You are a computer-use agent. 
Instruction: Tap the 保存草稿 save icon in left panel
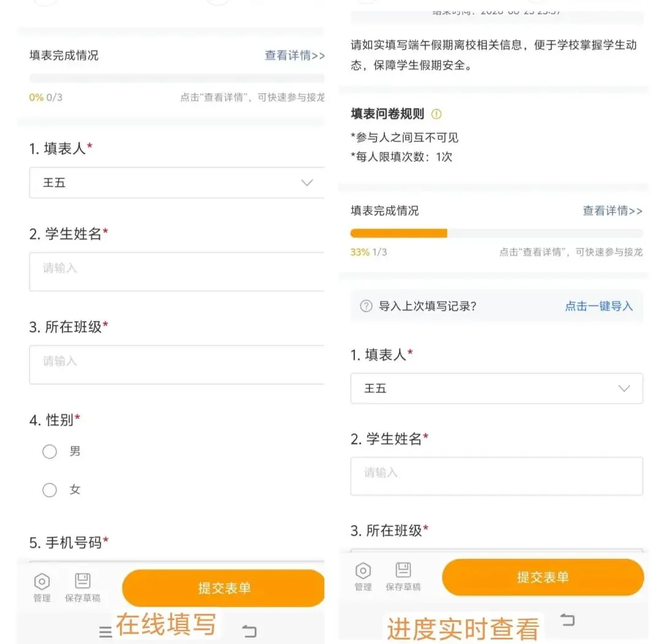82,581
